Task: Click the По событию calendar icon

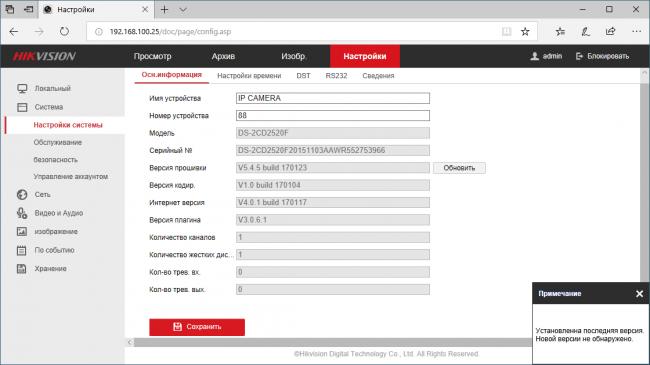Action: coord(22,250)
